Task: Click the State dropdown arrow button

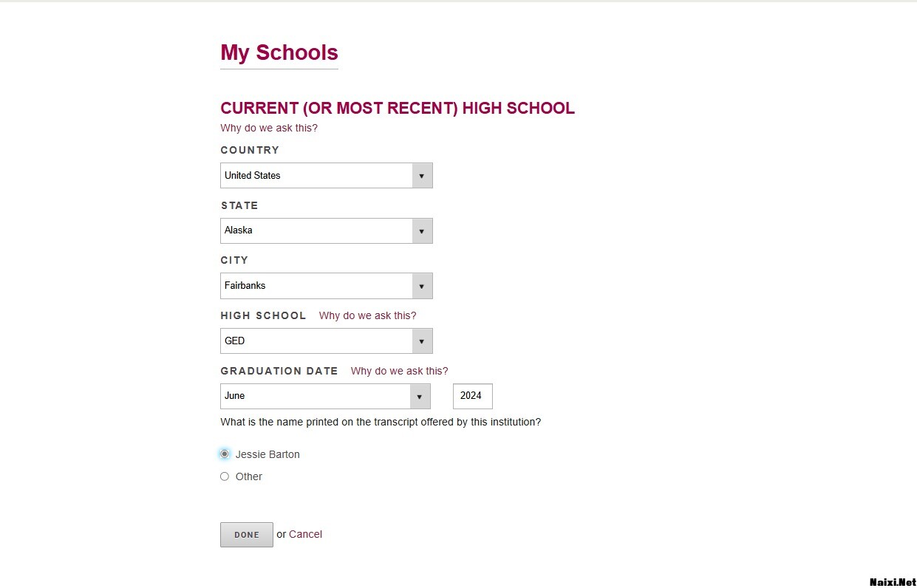Action: [421, 230]
